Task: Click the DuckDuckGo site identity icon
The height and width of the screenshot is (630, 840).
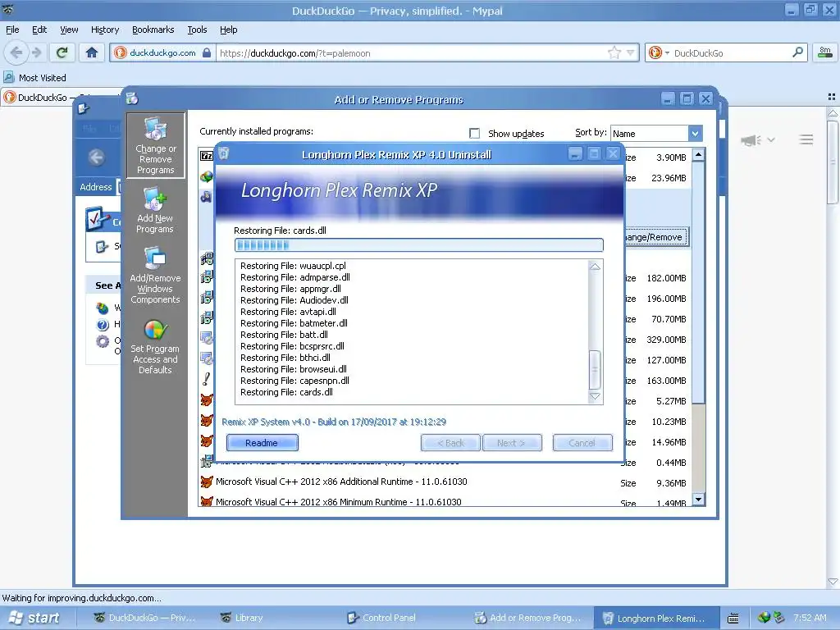Action: pyautogui.click(x=120, y=52)
